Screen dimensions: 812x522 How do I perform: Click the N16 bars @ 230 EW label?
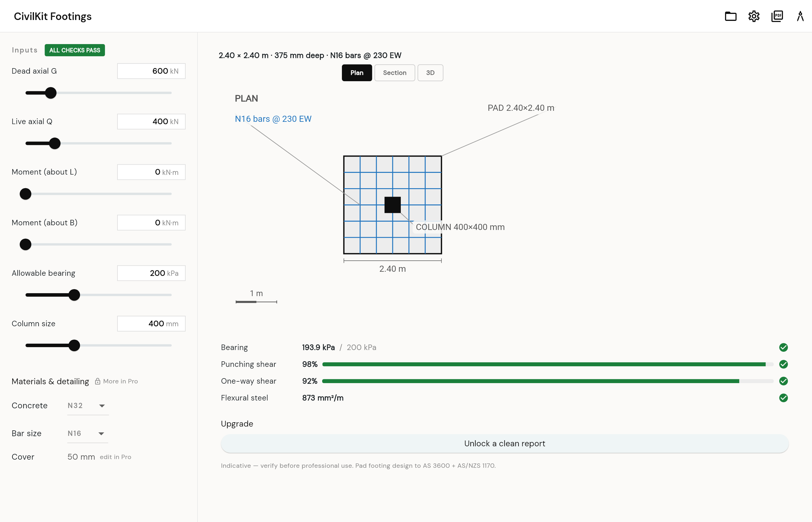click(273, 119)
